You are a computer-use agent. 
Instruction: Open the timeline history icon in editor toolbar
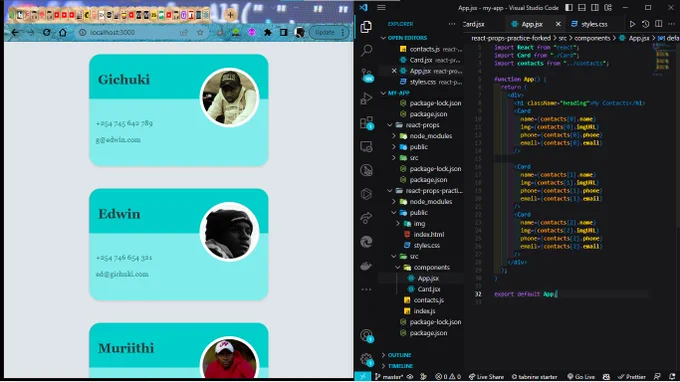coord(645,24)
